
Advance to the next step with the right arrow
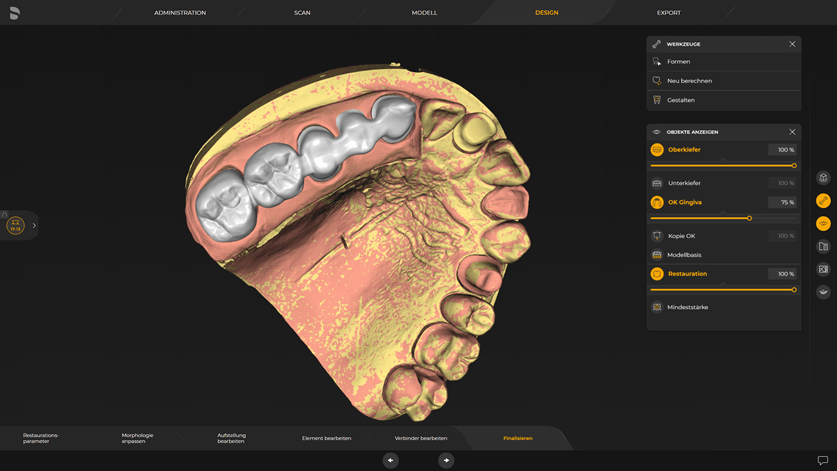[x=446, y=460]
